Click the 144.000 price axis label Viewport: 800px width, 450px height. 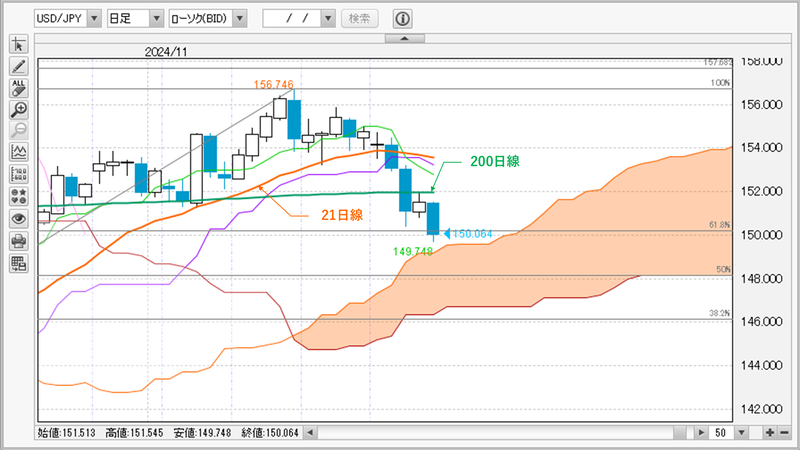pyautogui.click(x=762, y=365)
